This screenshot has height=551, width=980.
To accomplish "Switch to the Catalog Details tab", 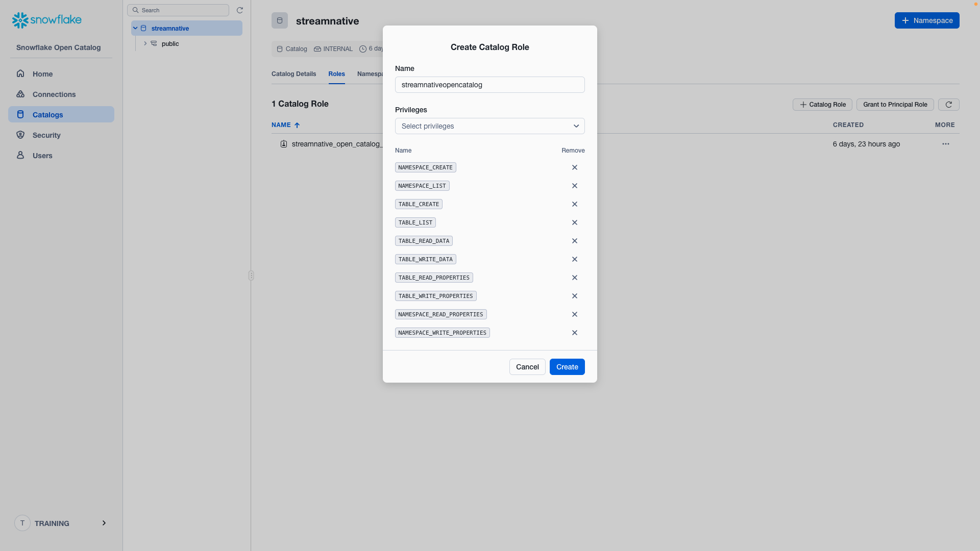I will pyautogui.click(x=293, y=74).
